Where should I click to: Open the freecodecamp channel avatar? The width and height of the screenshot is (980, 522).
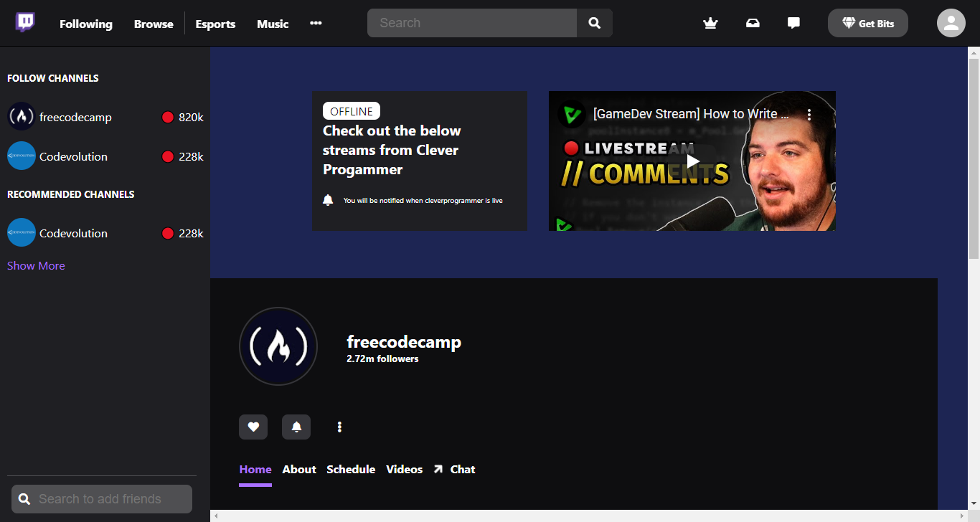click(x=21, y=116)
